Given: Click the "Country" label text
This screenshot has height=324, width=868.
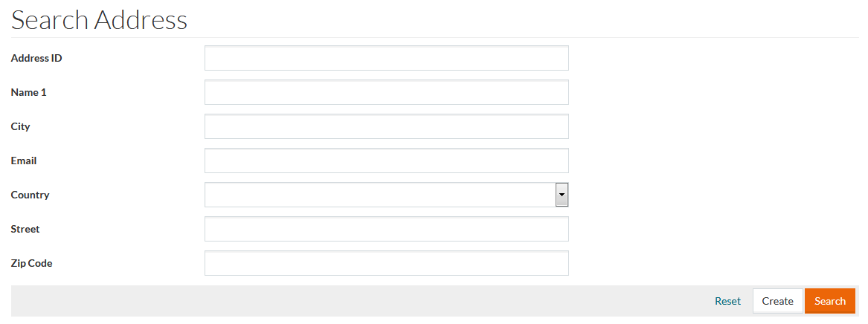Looking at the screenshot, I should tap(30, 195).
